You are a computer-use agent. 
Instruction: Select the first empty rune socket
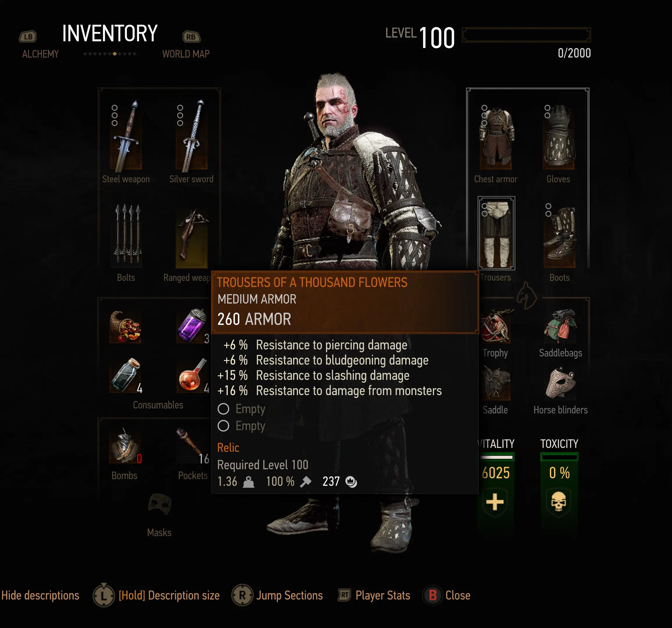(x=241, y=409)
